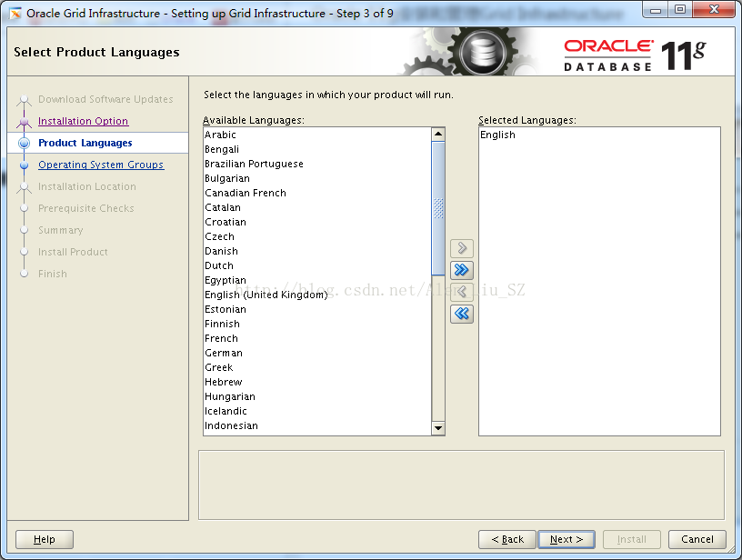This screenshot has height=560, width=742.
Task: Click the single right arrow add button
Action: pyautogui.click(x=462, y=248)
